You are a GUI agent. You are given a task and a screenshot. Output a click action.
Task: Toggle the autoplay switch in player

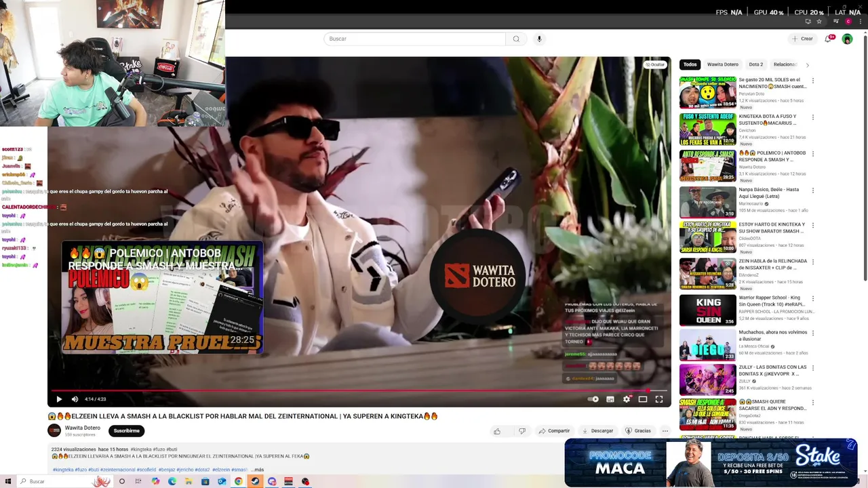[x=593, y=399]
